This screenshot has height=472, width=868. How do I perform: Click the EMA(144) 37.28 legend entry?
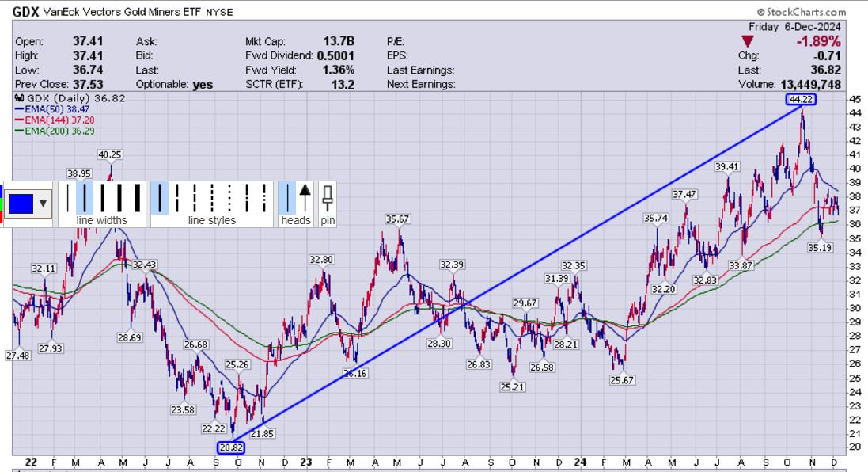[x=55, y=120]
